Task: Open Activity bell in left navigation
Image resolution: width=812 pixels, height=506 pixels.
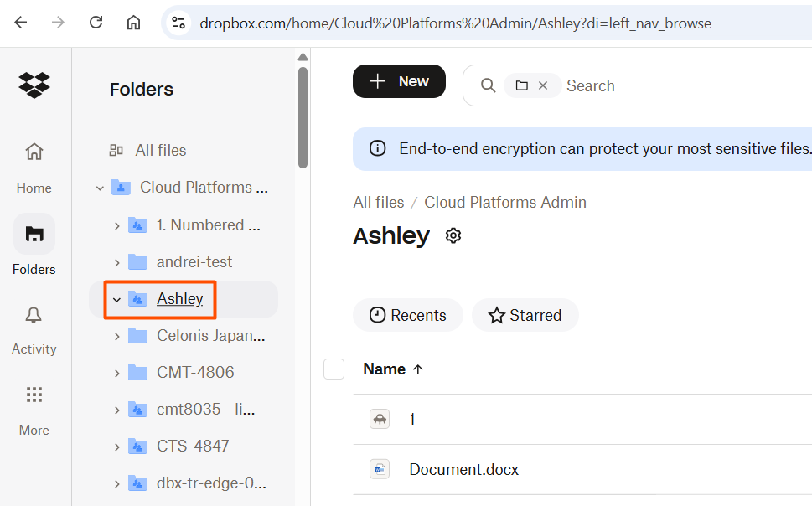Action: click(x=34, y=330)
